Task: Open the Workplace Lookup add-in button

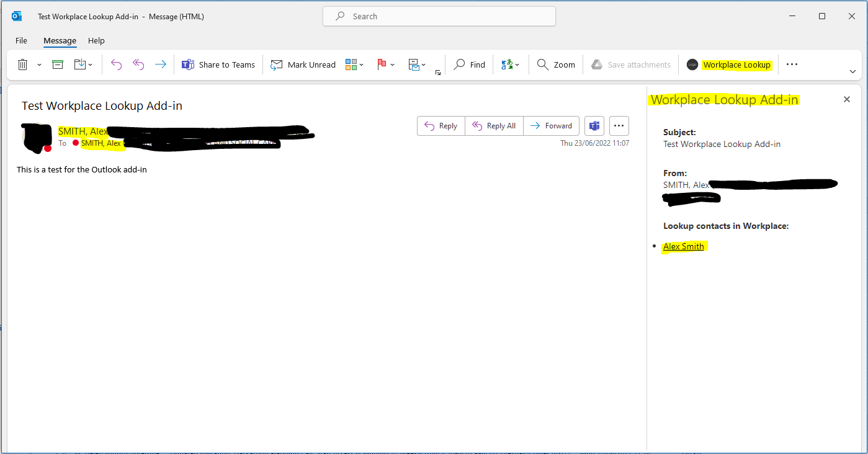Action: coord(728,65)
